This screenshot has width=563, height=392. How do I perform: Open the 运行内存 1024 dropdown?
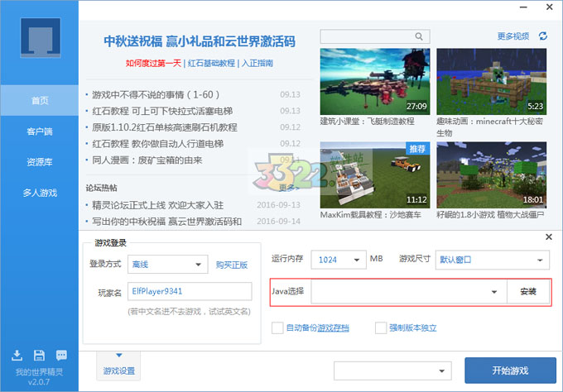pos(339,260)
